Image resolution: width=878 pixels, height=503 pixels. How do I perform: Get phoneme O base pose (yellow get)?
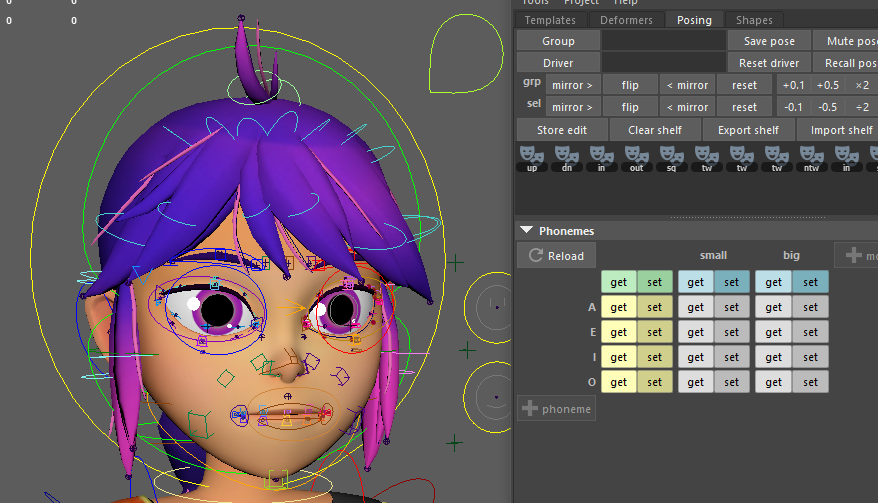[619, 382]
